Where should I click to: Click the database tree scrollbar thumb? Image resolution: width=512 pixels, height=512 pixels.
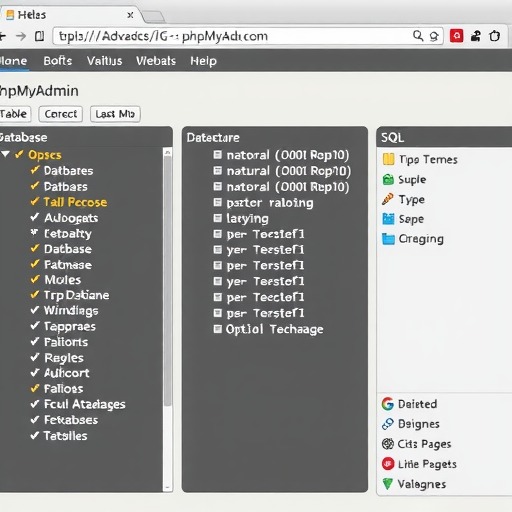168,281
